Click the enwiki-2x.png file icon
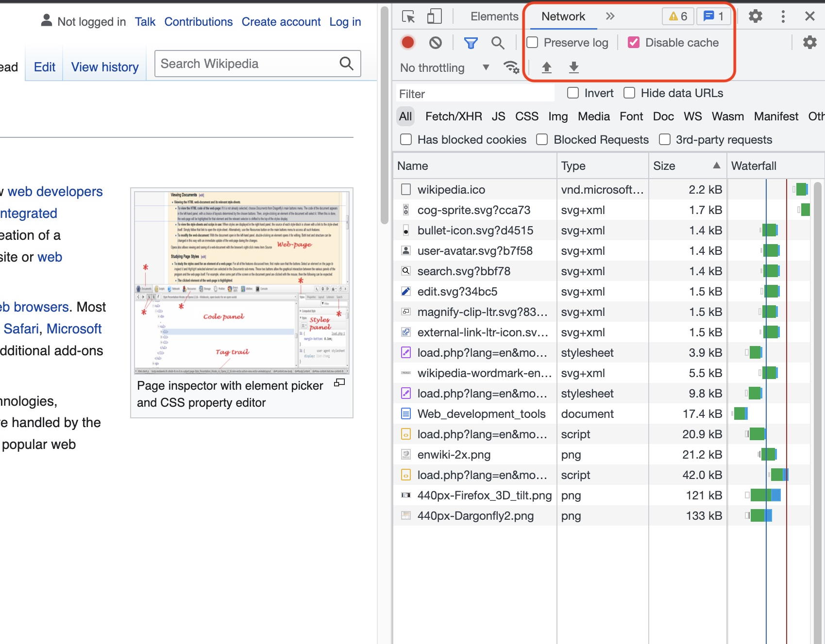This screenshot has width=825, height=644. [406, 454]
